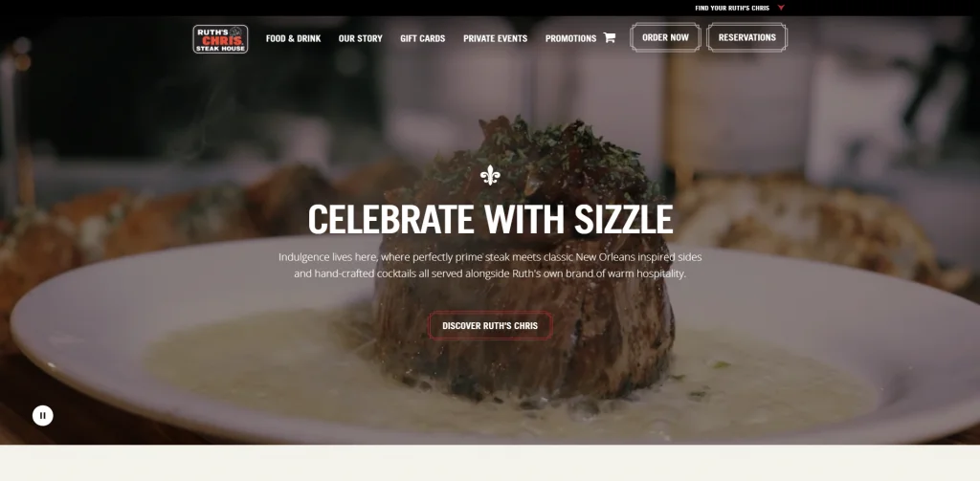Click the cream-colored section below the hero
This screenshot has width=980, height=481.
click(x=490, y=463)
